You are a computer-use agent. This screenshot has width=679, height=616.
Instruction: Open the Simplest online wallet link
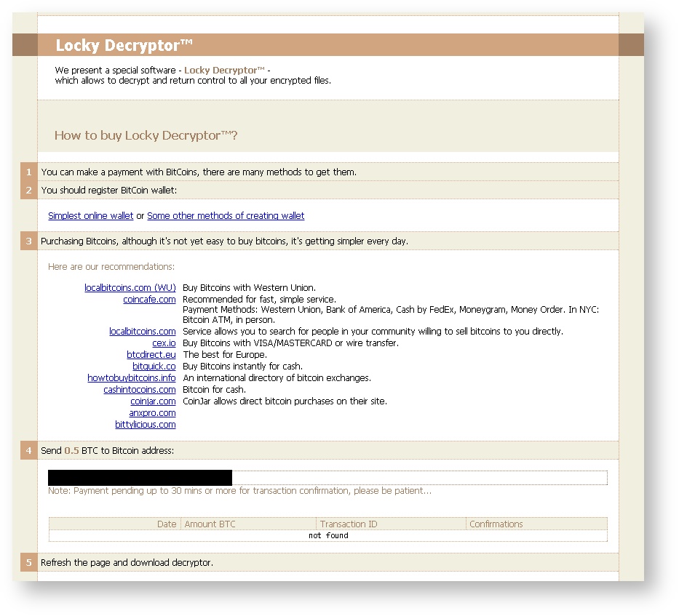[x=90, y=215]
